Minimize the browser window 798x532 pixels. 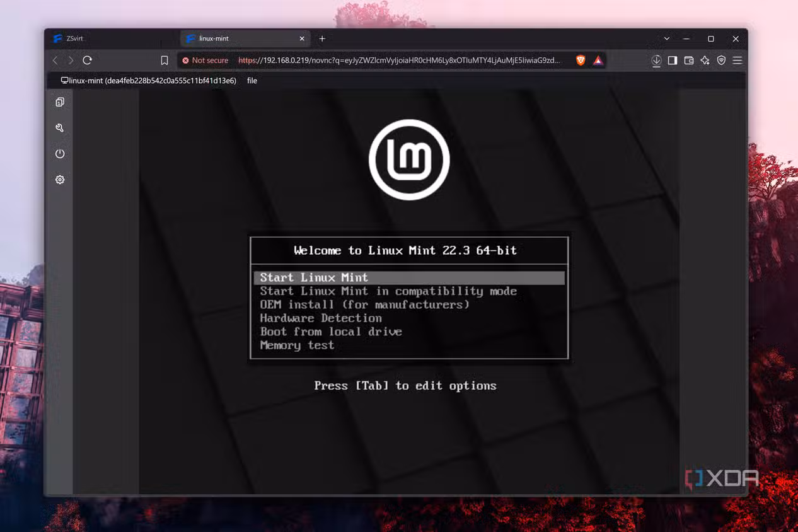(x=686, y=38)
